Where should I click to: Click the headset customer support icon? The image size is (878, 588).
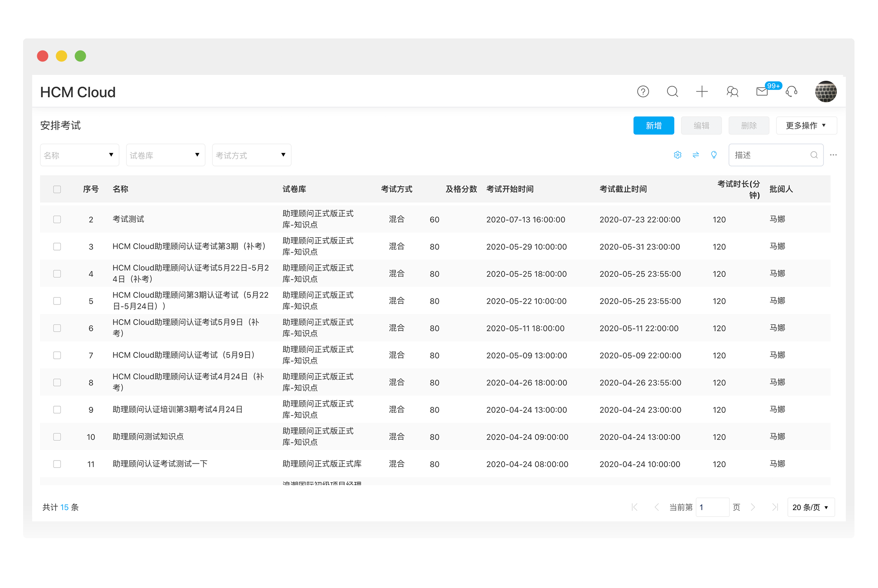792,92
